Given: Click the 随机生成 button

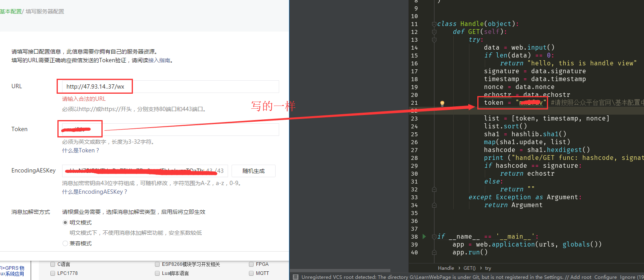Looking at the screenshot, I should coord(253,171).
